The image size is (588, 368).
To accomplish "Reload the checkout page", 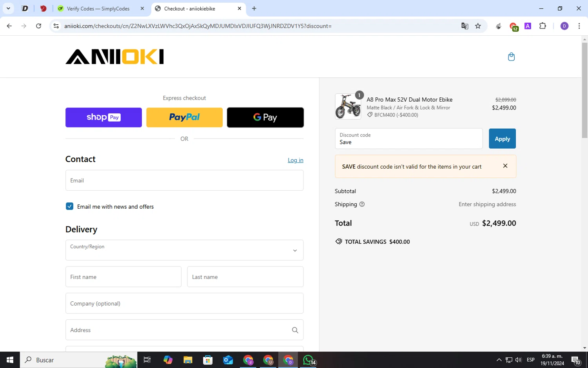I will tap(38, 26).
